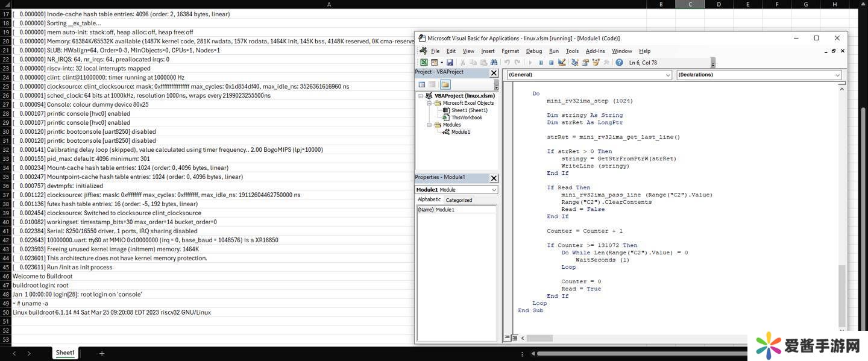Select ThisWorkbook in the project tree
Screen dimensions: 868x361
coord(467,118)
